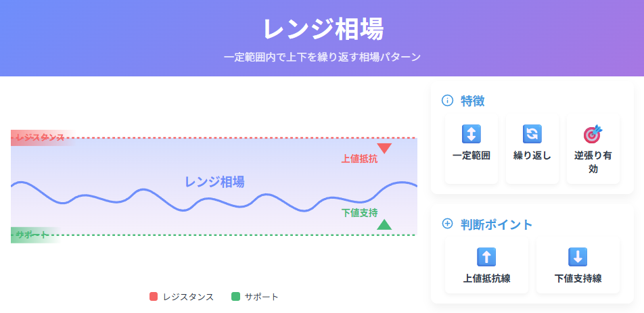Click the refresh icon above 繰り返し
Viewport: 644px width, 313px height.
click(x=532, y=134)
